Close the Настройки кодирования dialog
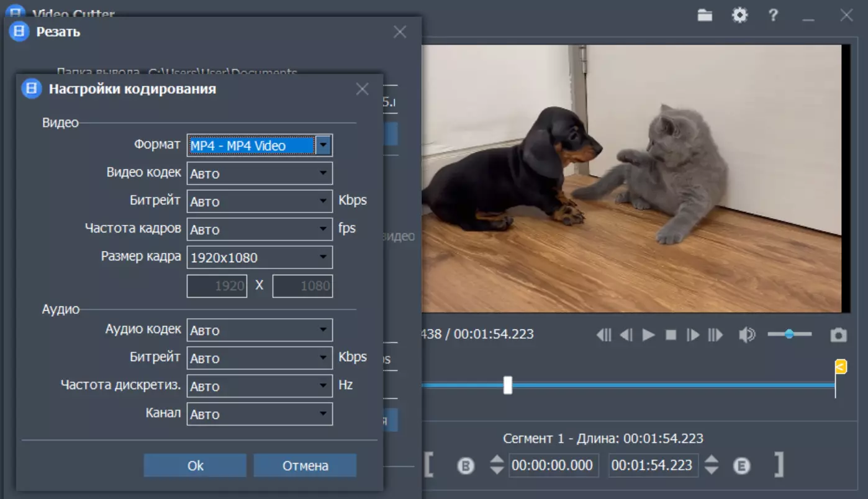Screen dimensions: 868x499 363,89
